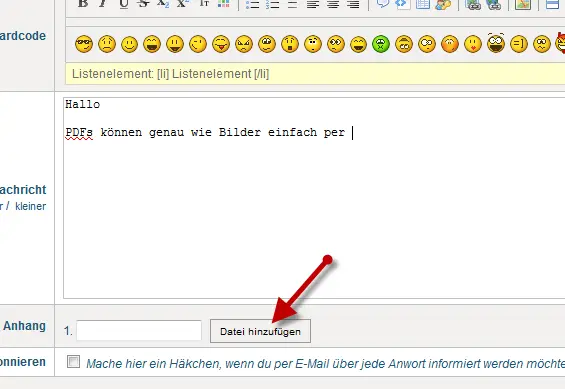Insert the tongue-out smiley
The image size is (565, 389).
tap(221, 44)
